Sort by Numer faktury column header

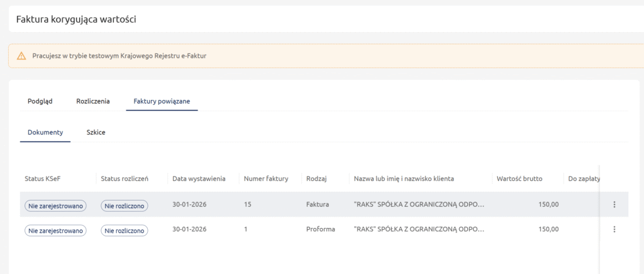tap(266, 178)
